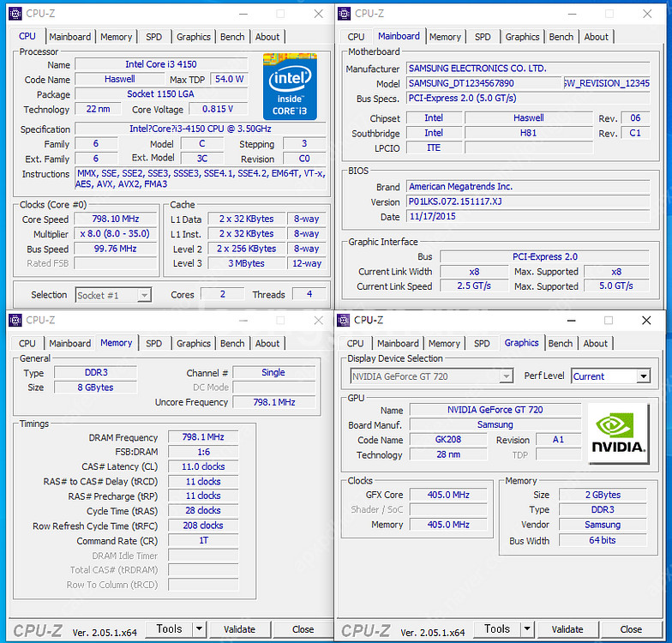The height and width of the screenshot is (643, 672).
Task: Choose Bench tab in the Graphics tab window
Action: click(561, 343)
